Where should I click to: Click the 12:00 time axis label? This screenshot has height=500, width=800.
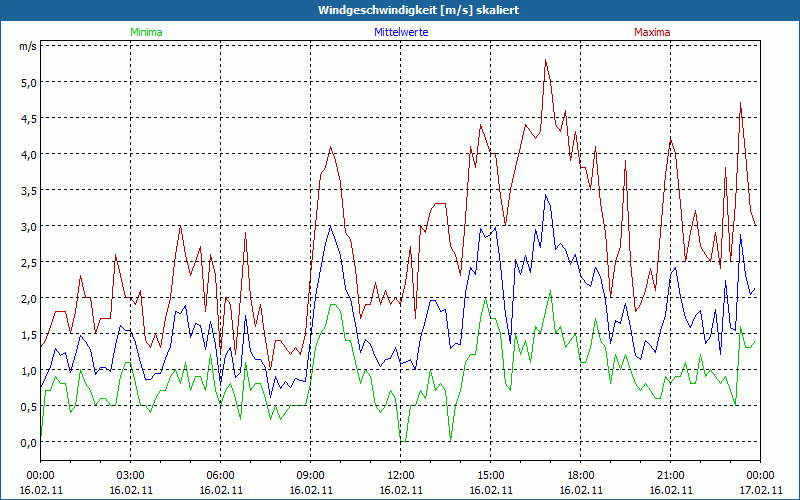401,476
